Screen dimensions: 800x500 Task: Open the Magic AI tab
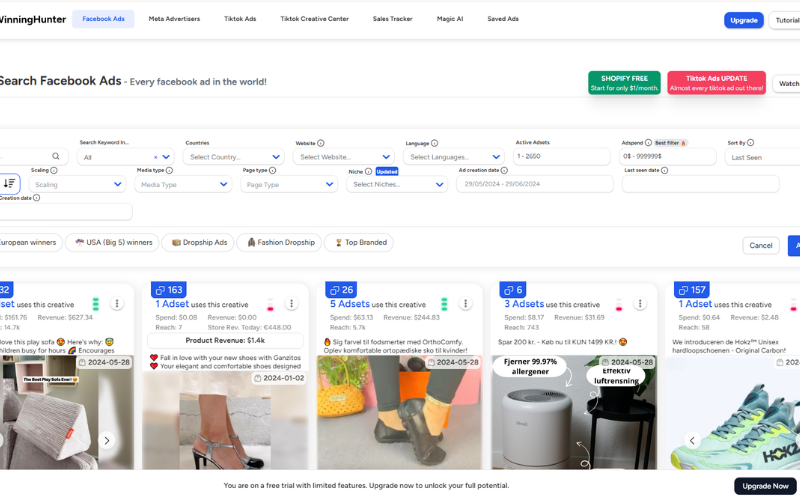[449, 19]
